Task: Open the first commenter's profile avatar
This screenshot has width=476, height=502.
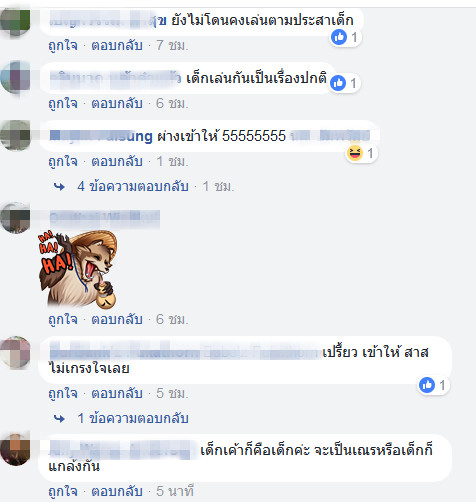Action: click(15, 22)
